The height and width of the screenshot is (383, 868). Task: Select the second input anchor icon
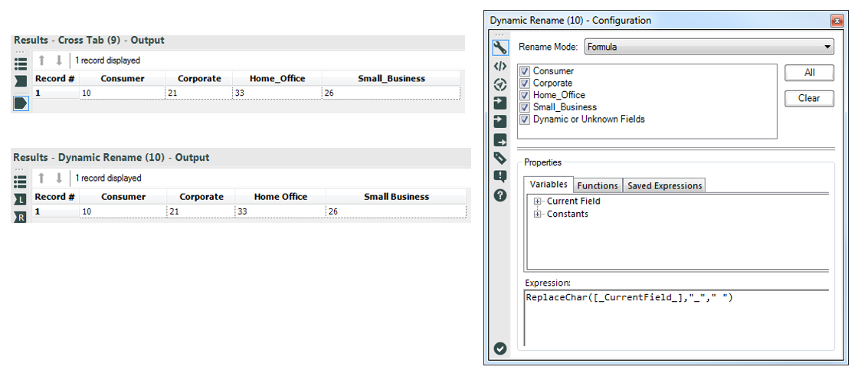point(500,121)
